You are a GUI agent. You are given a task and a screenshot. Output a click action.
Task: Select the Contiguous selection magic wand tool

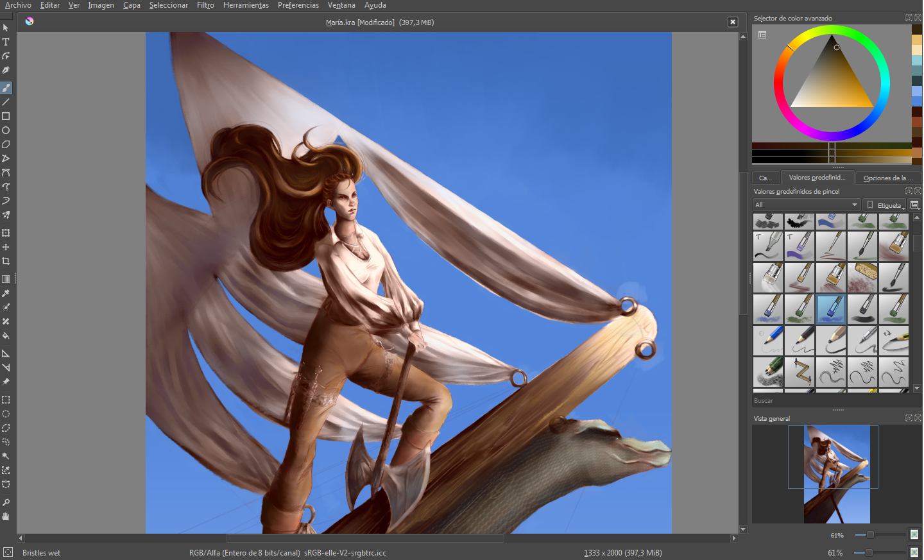[x=6, y=456]
